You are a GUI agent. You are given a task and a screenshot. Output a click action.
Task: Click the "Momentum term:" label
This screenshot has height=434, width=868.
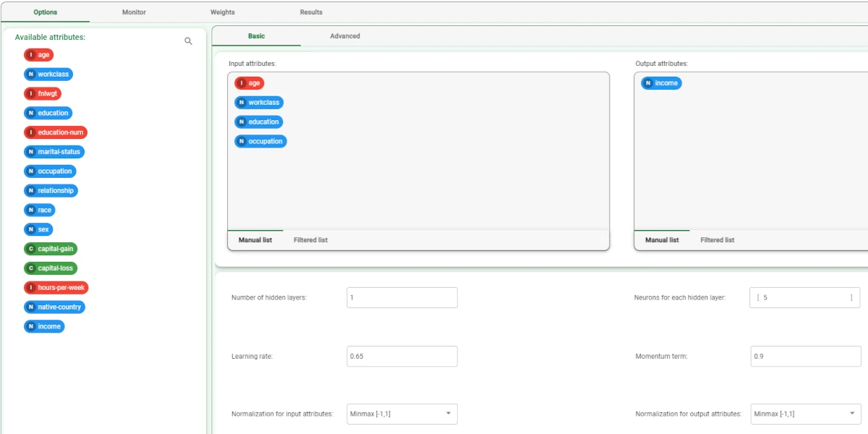[661, 356]
